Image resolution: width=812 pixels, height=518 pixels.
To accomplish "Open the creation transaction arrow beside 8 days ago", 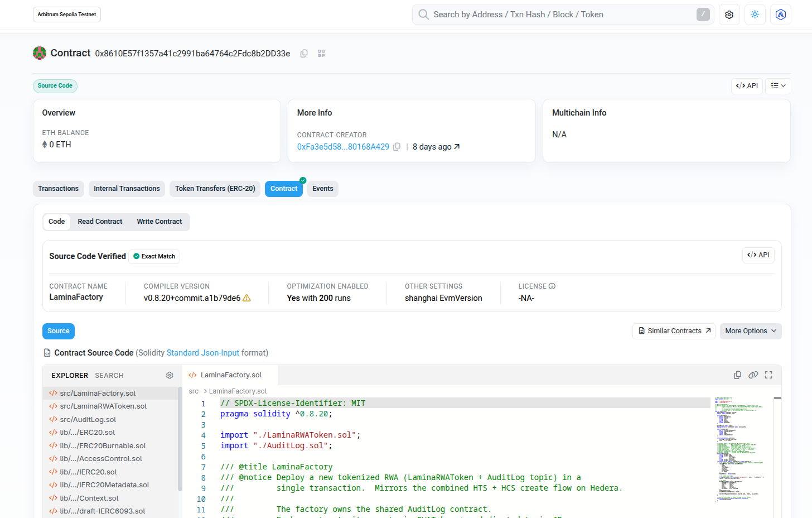I will pyautogui.click(x=457, y=147).
